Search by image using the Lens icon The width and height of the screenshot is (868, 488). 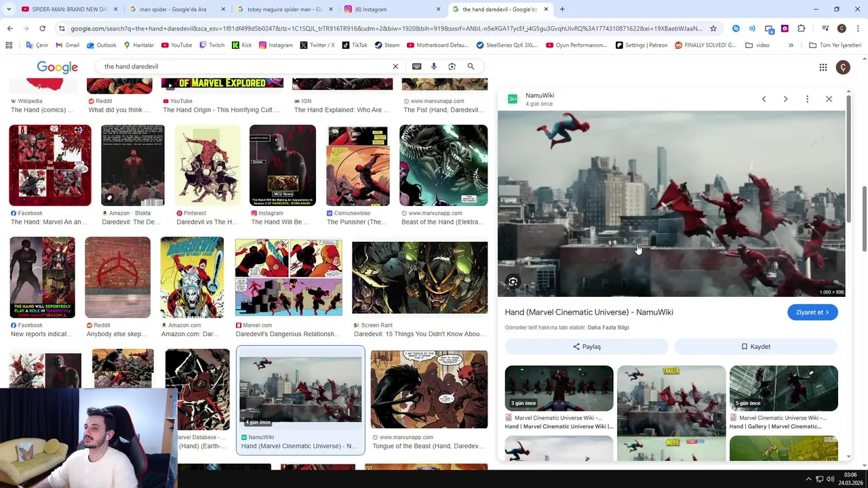(452, 66)
